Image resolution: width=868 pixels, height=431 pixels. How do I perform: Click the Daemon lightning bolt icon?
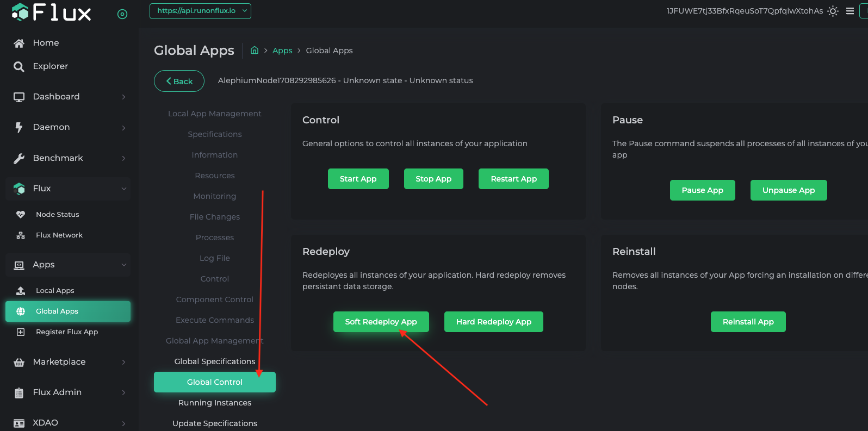click(19, 127)
